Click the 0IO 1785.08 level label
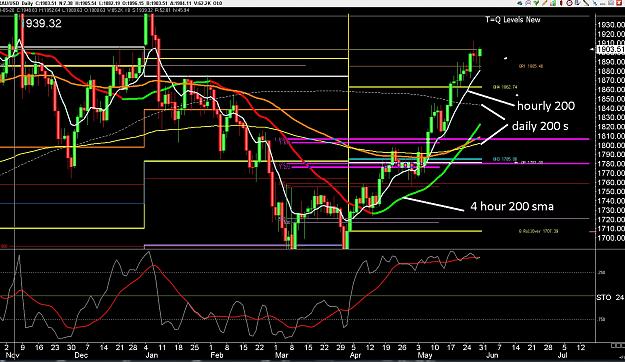 pyautogui.click(x=505, y=159)
